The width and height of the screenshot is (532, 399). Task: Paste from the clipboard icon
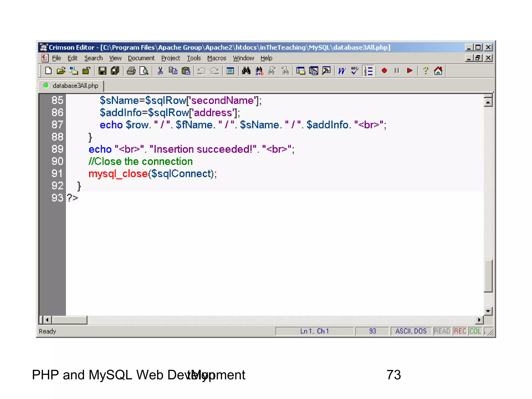[x=186, y=71]
